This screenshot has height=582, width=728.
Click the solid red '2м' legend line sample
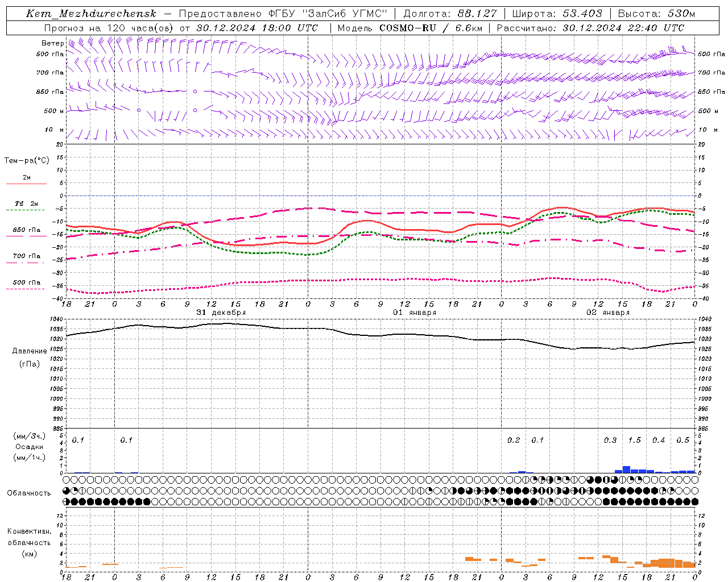[x=26, y=184]
